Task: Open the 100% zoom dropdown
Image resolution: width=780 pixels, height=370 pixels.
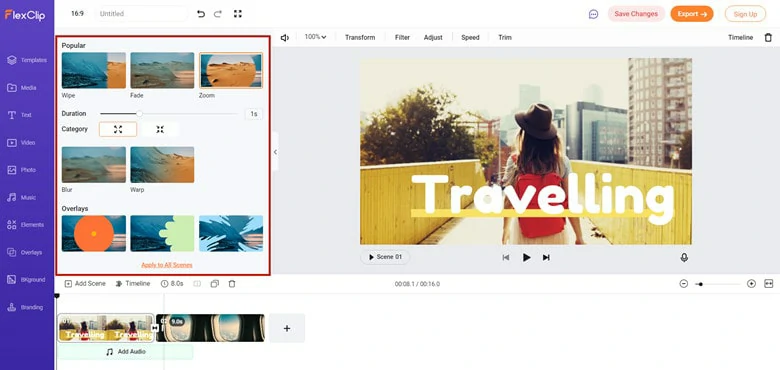Action: pyautogui.click(x=315, y=37)
